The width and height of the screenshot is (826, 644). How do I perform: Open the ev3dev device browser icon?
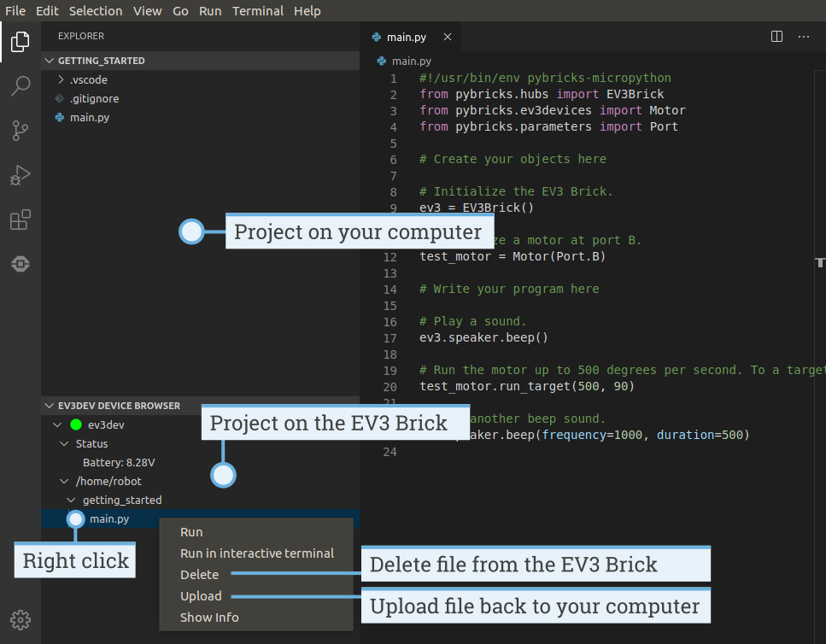(21, 265)
